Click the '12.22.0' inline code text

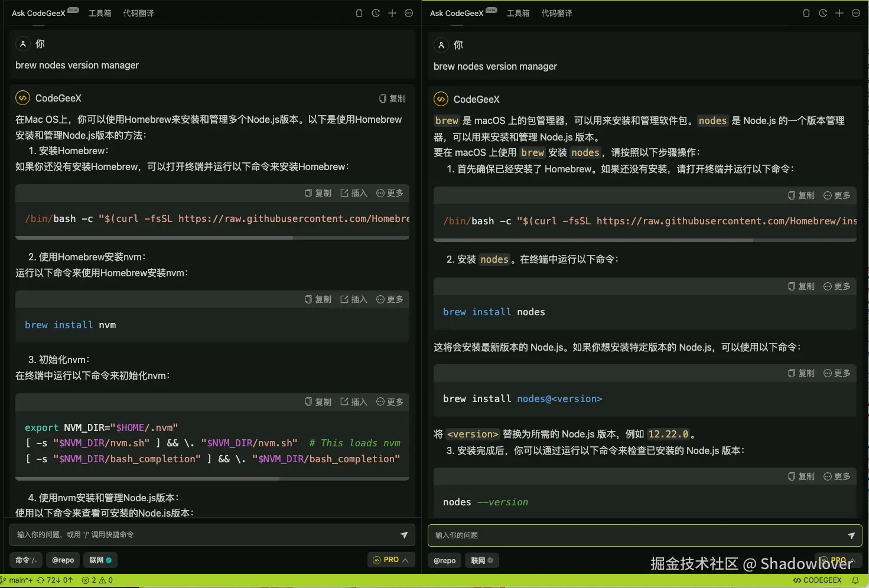(668, 434)
